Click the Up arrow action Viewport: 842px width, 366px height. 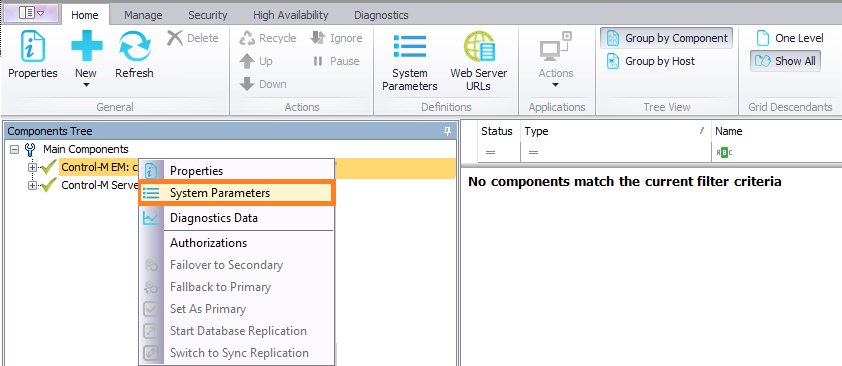(256, 61)
